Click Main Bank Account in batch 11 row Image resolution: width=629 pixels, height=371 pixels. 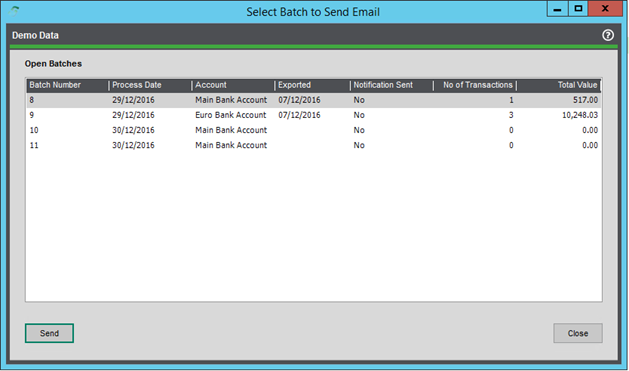click(x=231, y=145)
